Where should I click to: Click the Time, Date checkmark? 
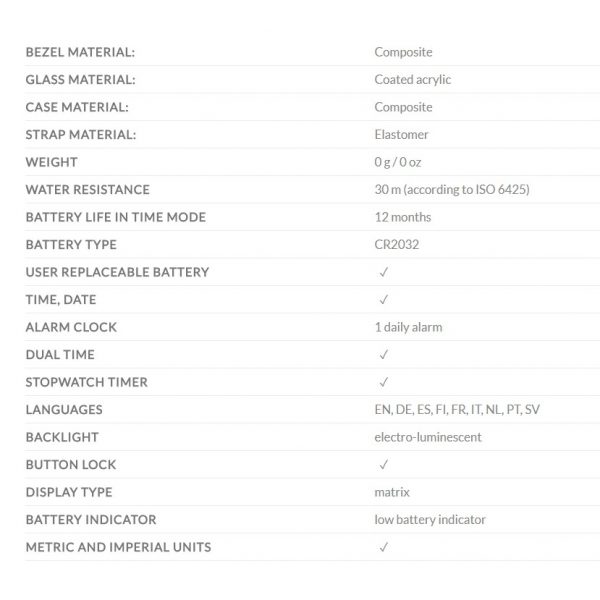coord(383,300)
